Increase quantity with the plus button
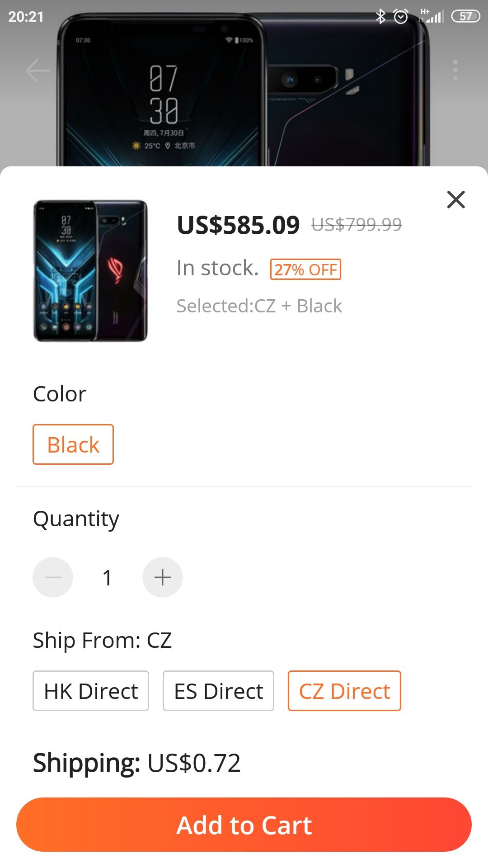This screenshot has width=488, height=868. [x=163, y=577]
